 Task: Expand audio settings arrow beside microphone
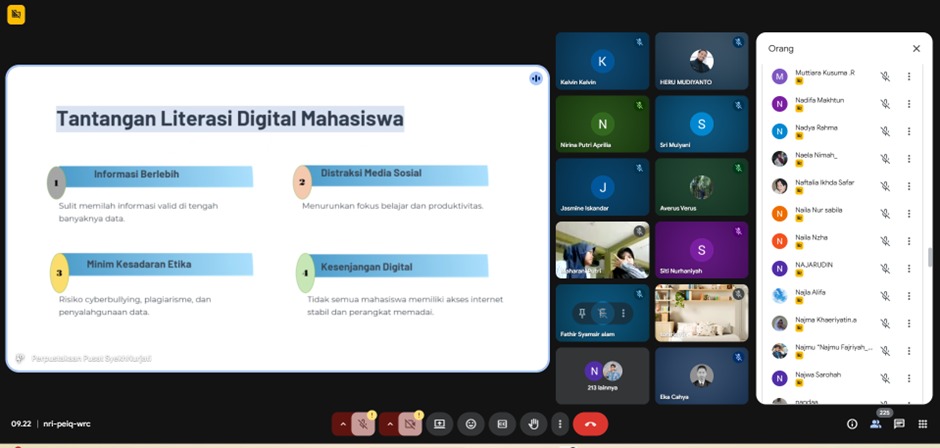[343, 424]
